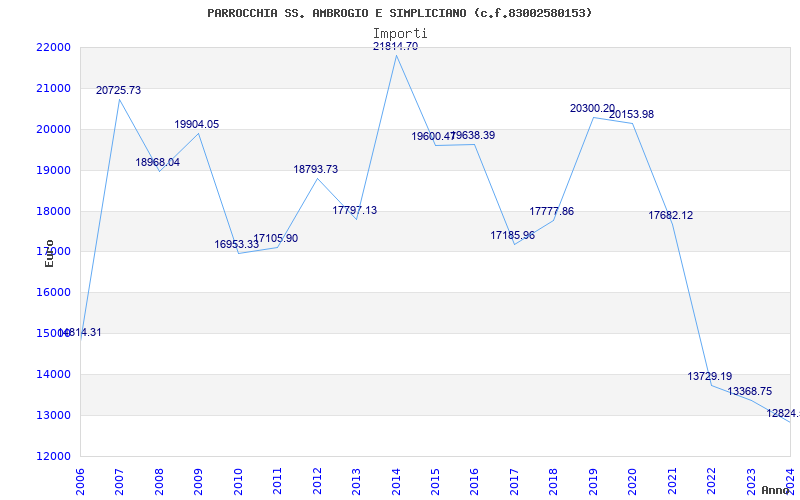This screenshot has width=800, height=500.
Task: Click the Anno x-axis title
Action: [776, 490]
